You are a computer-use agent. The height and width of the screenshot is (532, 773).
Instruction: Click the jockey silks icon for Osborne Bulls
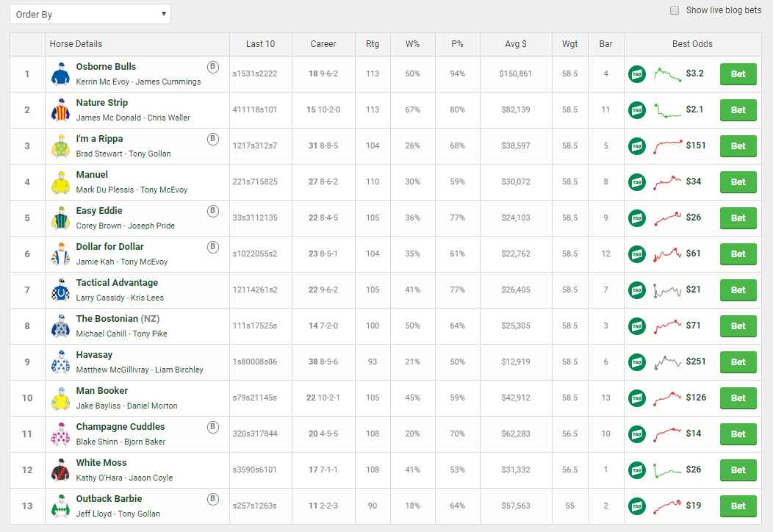pos(60,74)
